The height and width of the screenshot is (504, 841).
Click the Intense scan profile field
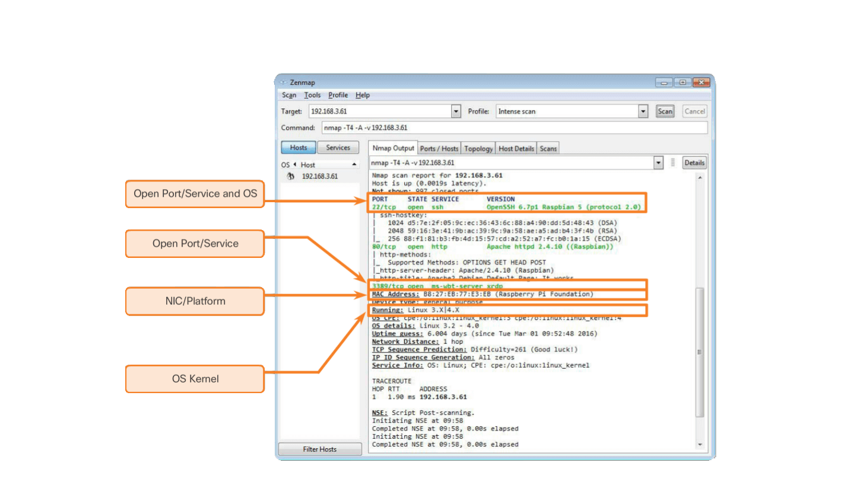567,111
